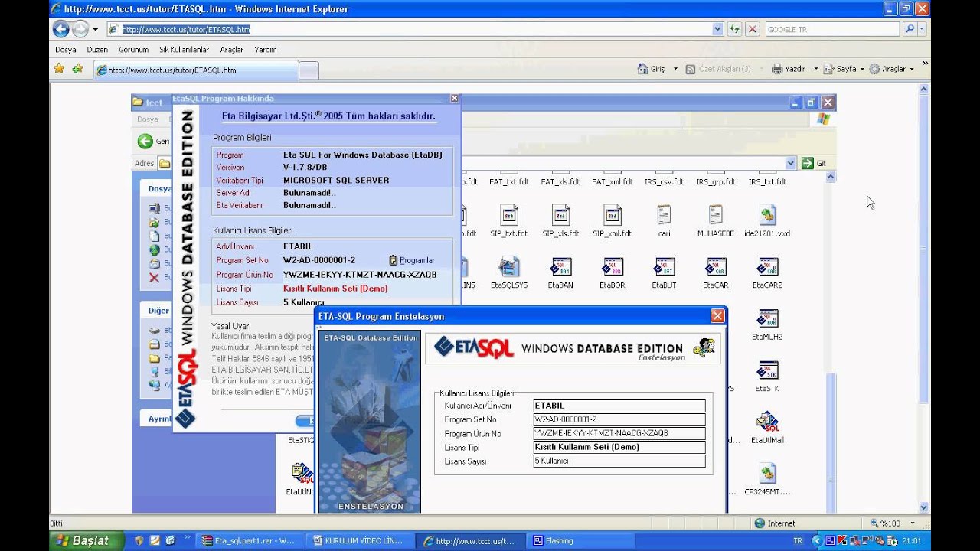Screen dimensions: 980x551
Task: Select the tcct.us/tutor/ETASQL.htm browser tab
Action: point(195,70)
